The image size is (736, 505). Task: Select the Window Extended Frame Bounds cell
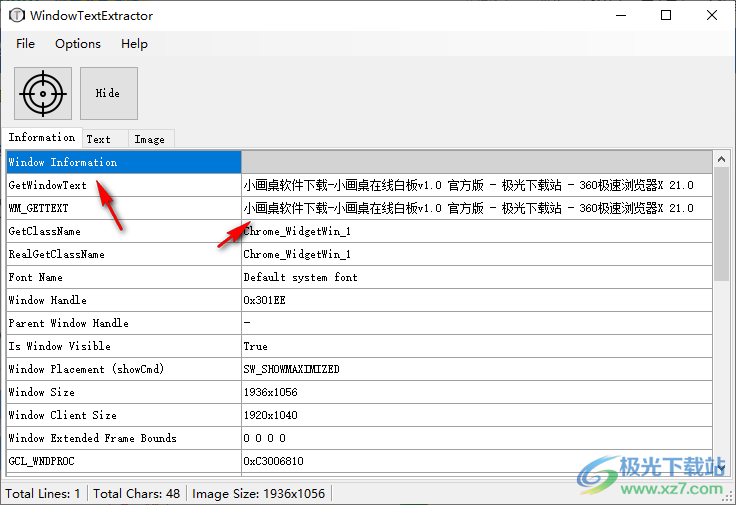pyautogui.click(x=124, y=438)
